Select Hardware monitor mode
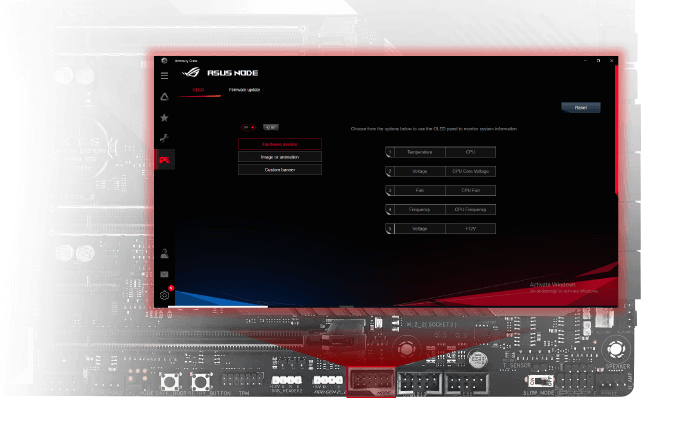 click(280, 144)
